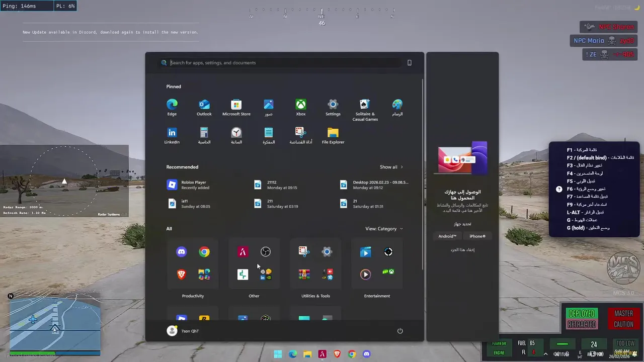Open the pinned صور photos app

point(268,108)
